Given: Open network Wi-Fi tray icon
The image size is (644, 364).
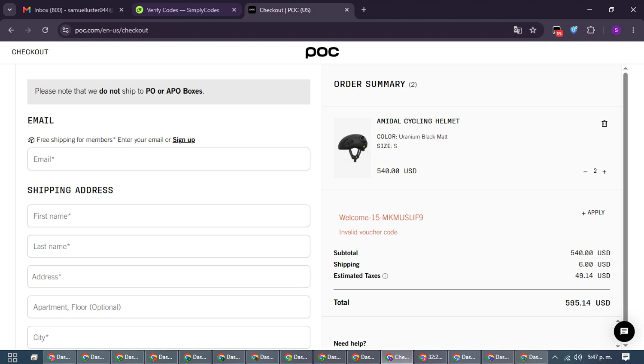Looking at the screenshot, I should pyautogui.click(x=567, y=357).
